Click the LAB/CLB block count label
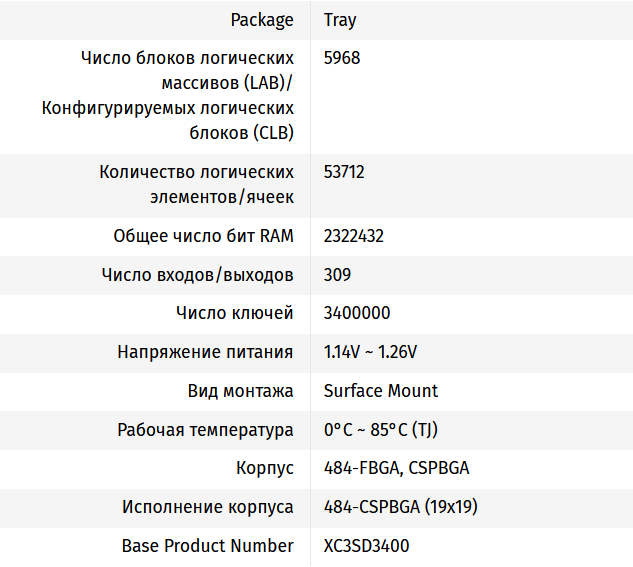This screenshot has width=633, height=567. point(168,95)
